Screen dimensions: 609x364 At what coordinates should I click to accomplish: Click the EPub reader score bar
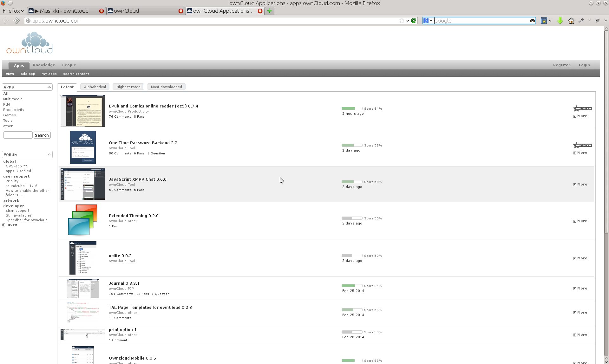352,108
